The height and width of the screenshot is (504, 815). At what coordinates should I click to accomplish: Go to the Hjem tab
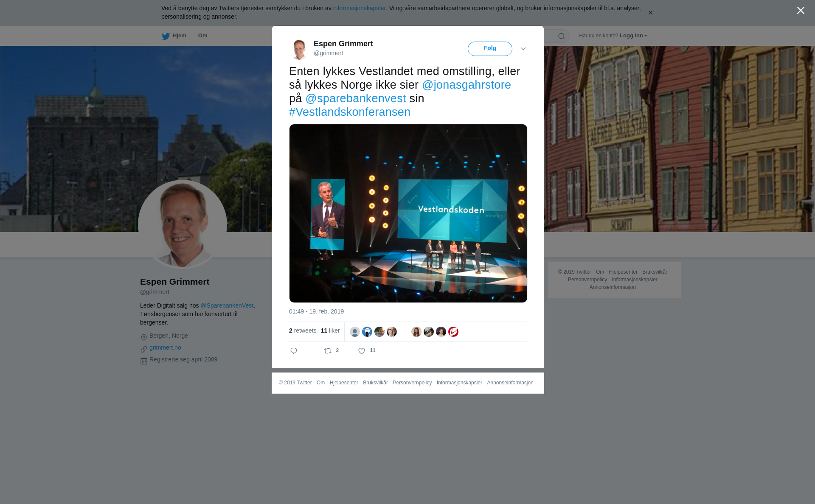tap(179, 36)
